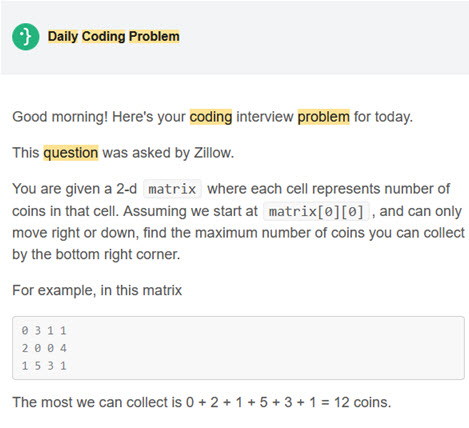
Task: Click the "For example, in this matrix" line
Action: click(97, 290)
